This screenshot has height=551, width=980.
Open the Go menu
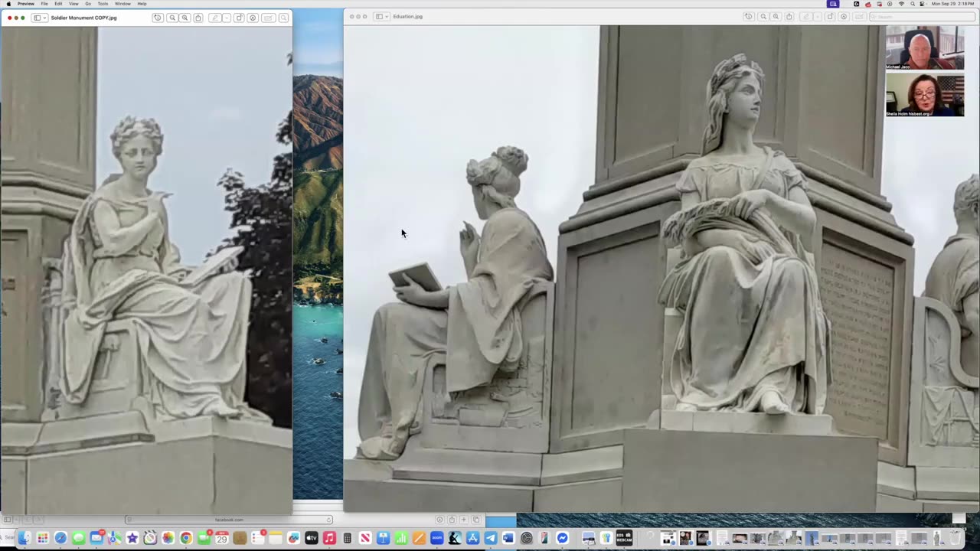pos(88,4)
